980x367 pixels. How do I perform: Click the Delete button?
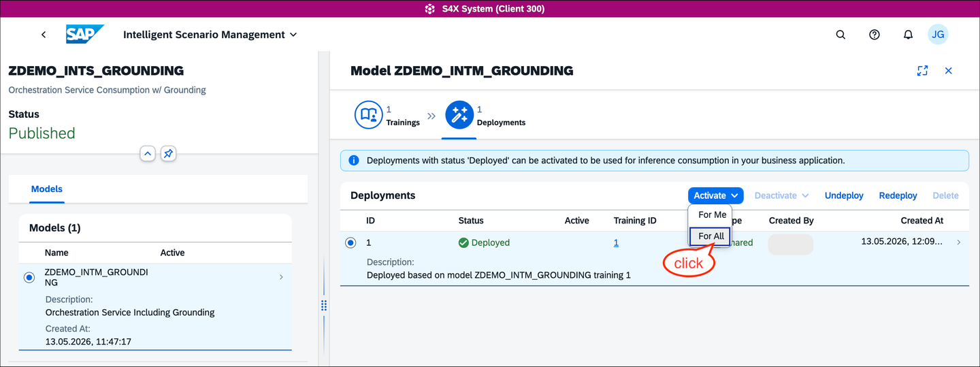point(945,195)
